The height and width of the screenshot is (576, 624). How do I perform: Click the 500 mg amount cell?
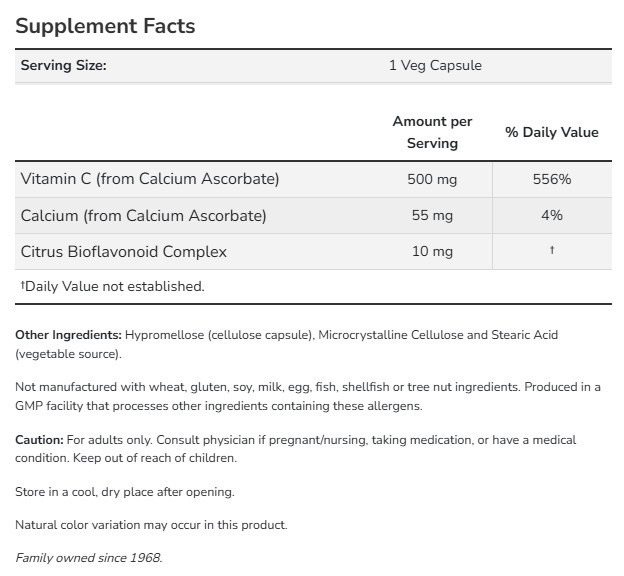pos(432,179)
